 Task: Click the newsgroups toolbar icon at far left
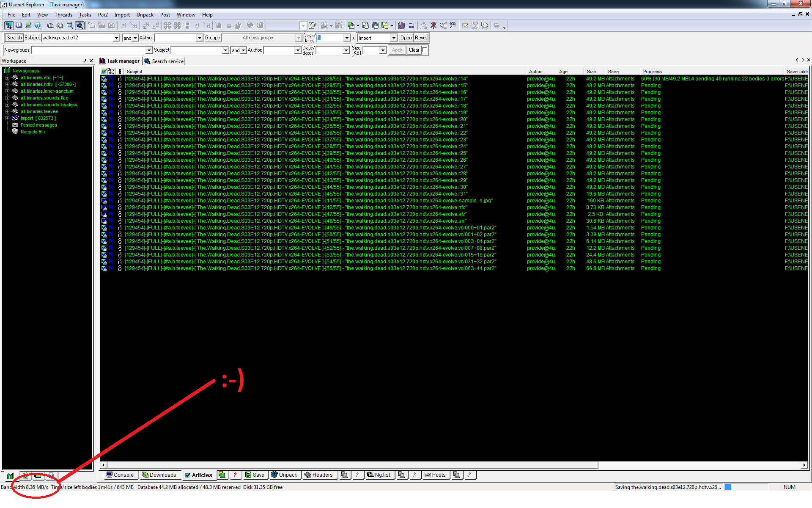tap(8, 25)
